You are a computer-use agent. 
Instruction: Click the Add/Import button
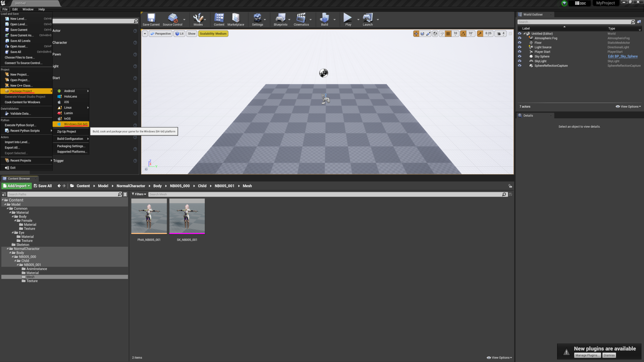point(17,186)
